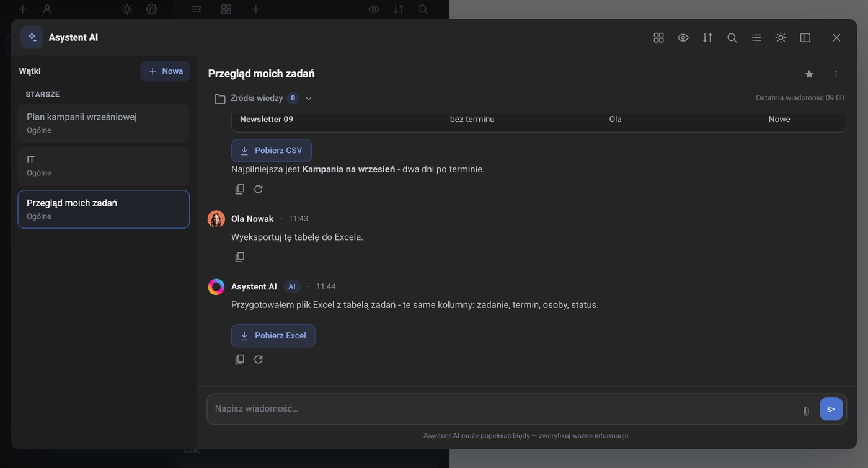The width and height of the screenshot is (868, 468).
Task: Download the Excel file
Action: (x=273, y=336)
